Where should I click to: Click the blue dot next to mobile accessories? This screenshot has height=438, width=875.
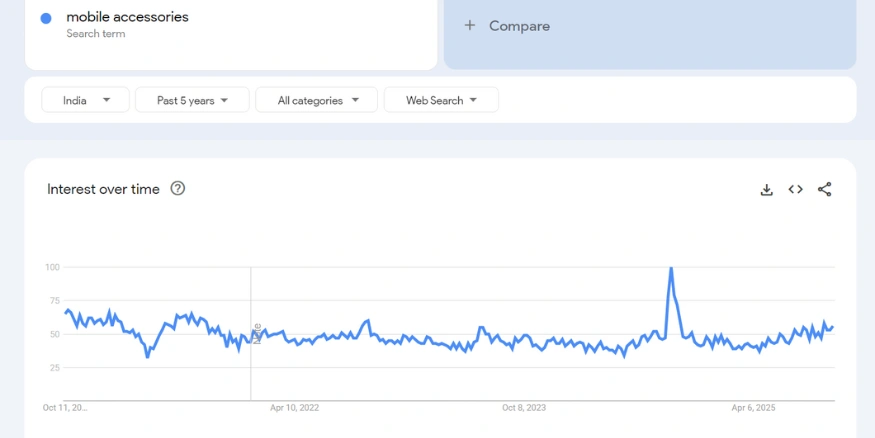(46, 18)
